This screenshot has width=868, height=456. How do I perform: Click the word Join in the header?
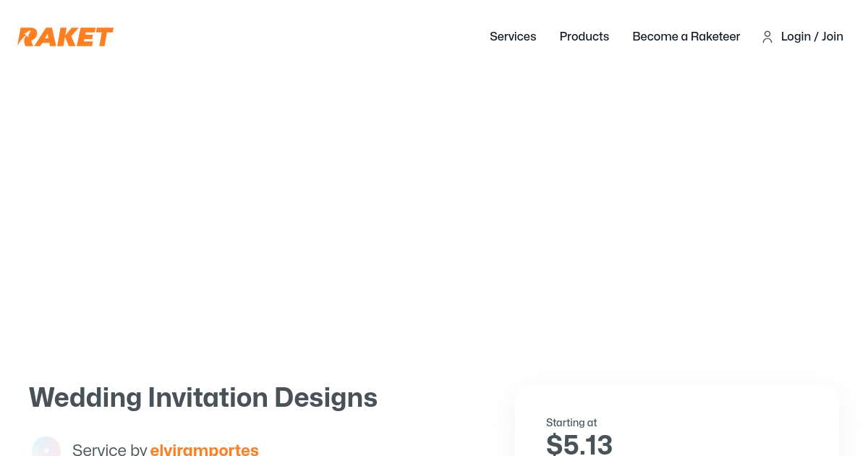[x=833, y=37]
